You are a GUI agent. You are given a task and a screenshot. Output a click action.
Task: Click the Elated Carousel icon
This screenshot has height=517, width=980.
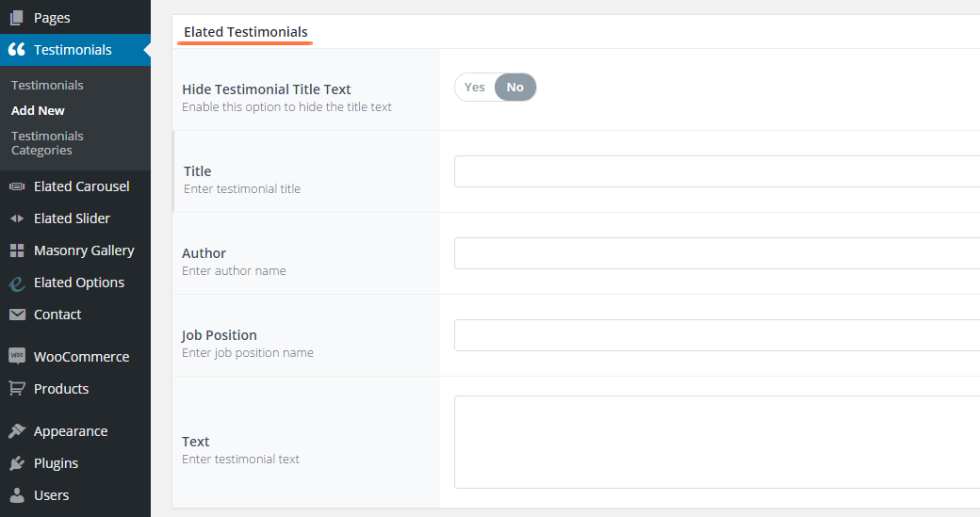[16, 186]
